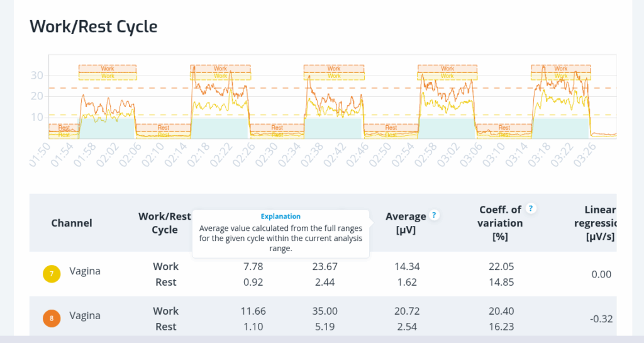Select the orange channel 8 badge
The height and width of the screenshot is (343, 644).
coord(52,318)
